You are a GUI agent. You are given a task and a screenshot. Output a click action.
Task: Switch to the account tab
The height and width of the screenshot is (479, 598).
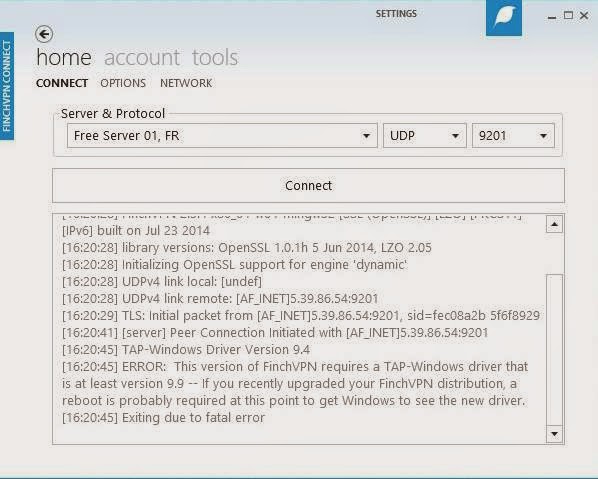tap(141, 58)
